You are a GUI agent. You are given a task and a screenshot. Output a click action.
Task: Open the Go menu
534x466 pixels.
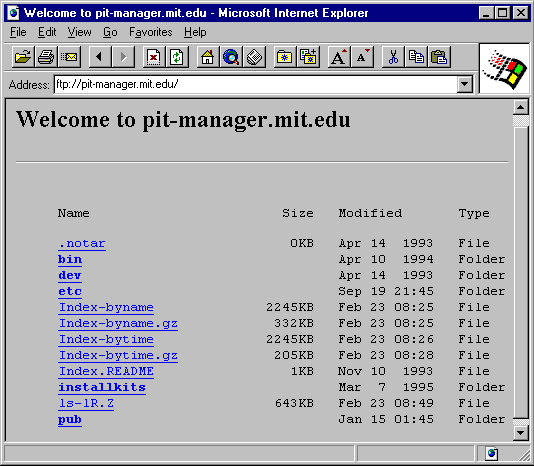pos(110,32)
